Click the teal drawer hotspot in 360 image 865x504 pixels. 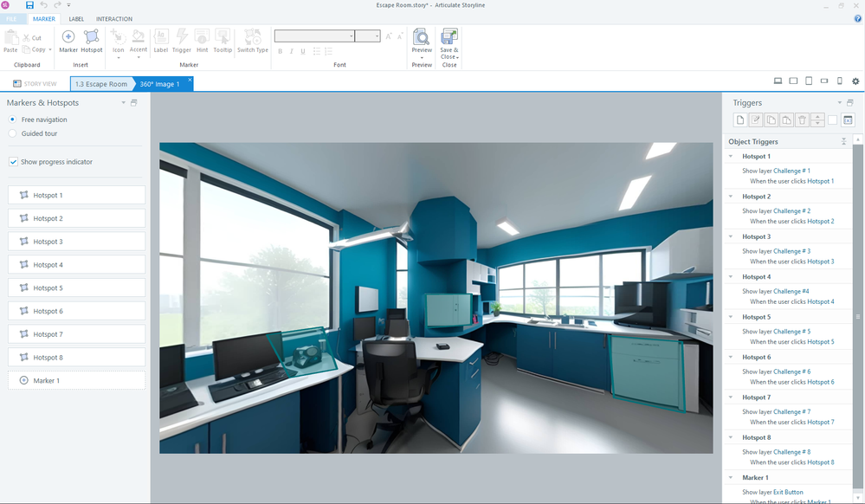click(x=647, y=374)
